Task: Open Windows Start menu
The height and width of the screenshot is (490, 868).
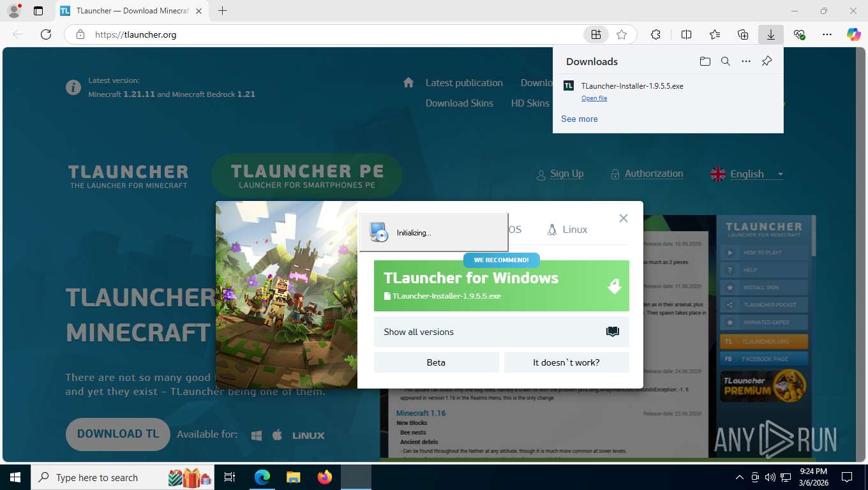Action: pyautogui.click(x=15, y=477)
